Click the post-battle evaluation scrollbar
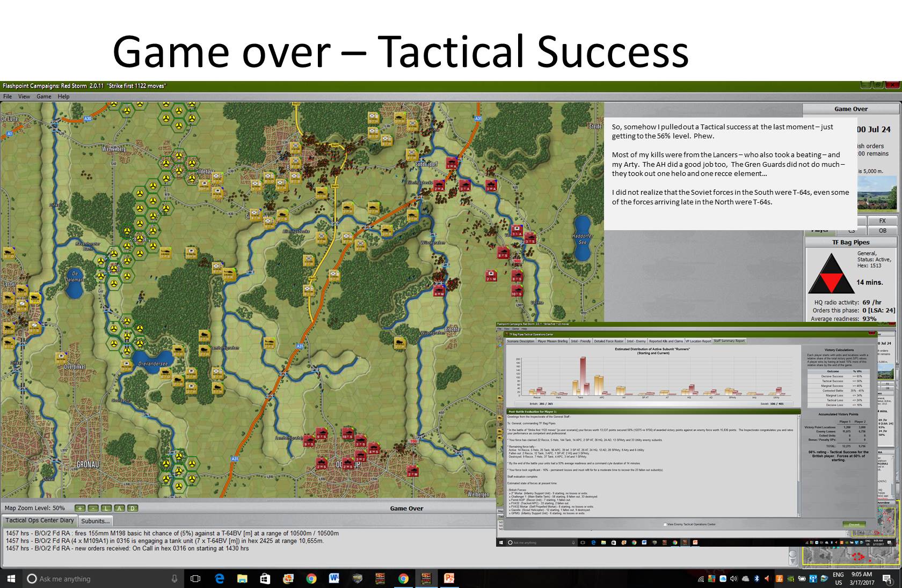This screenshot has width=902, height=588. point(798,466)
